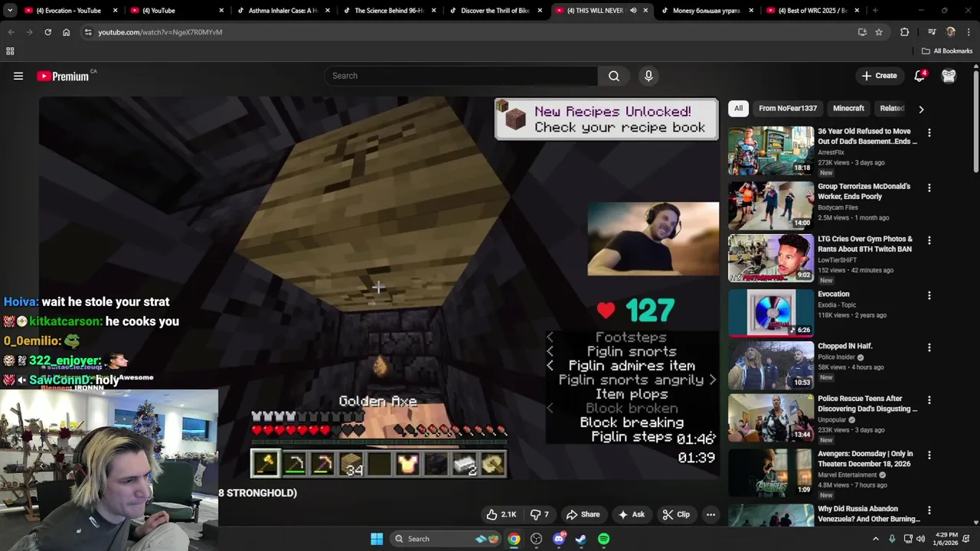The image size is (980, 551).
Task: Open Windows Start menu
Action: pos(377,539)
